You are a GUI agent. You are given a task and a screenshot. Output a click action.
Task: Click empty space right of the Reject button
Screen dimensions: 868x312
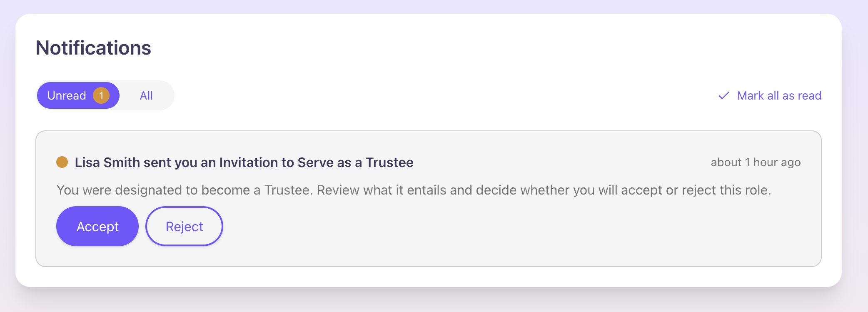pos(458,226)
